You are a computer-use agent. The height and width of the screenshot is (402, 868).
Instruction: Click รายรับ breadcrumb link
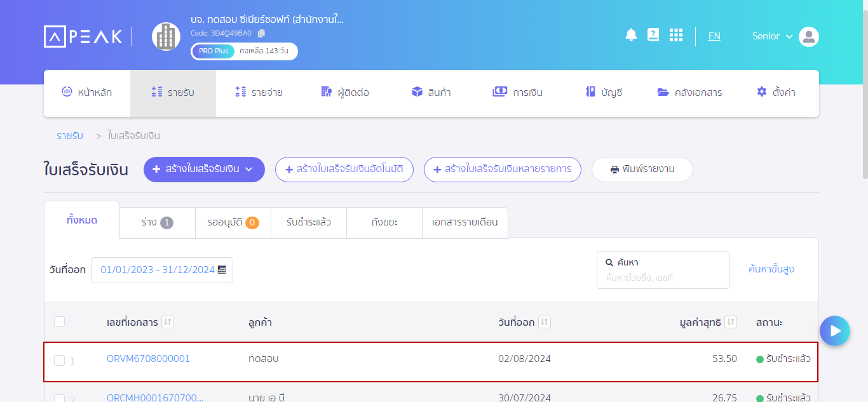70,136
